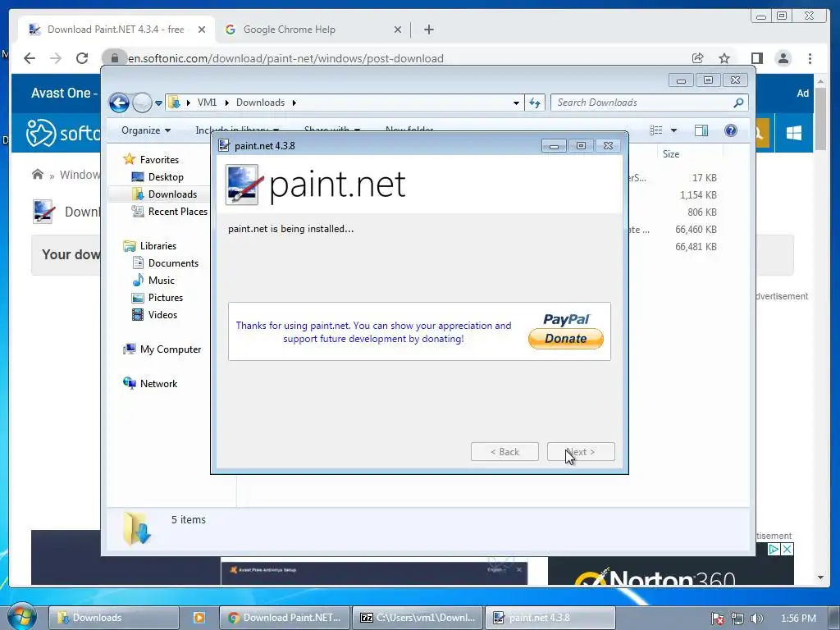
Task: Click the share page icon in Chrome
Action: (x=697, y=58)
